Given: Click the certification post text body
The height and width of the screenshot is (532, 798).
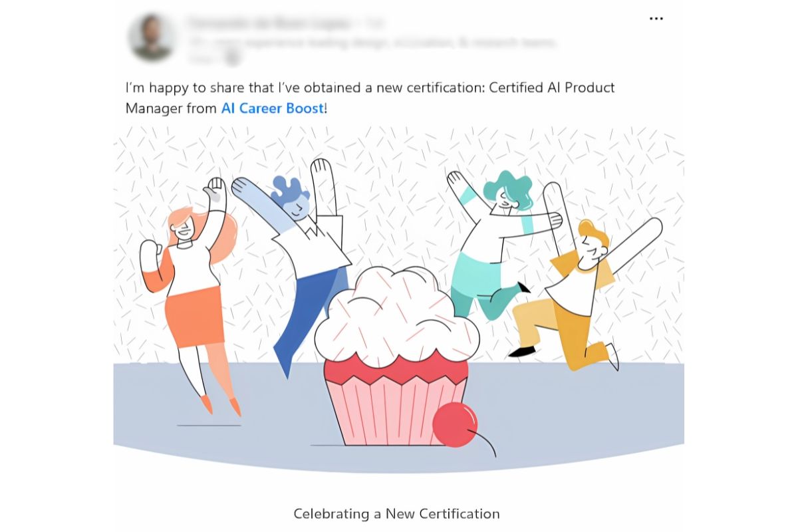Looking at the screenshot, I should point(370,98).
